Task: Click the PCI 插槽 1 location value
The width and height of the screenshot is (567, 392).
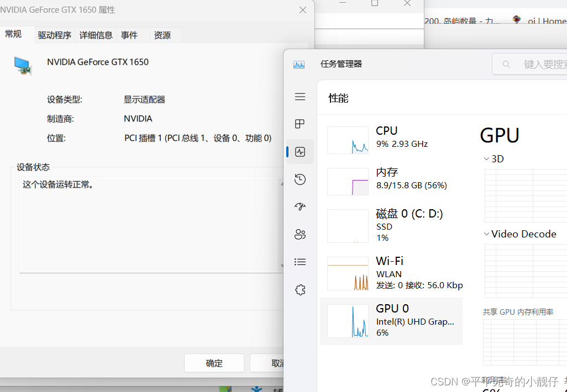Action: click(197, 138)
